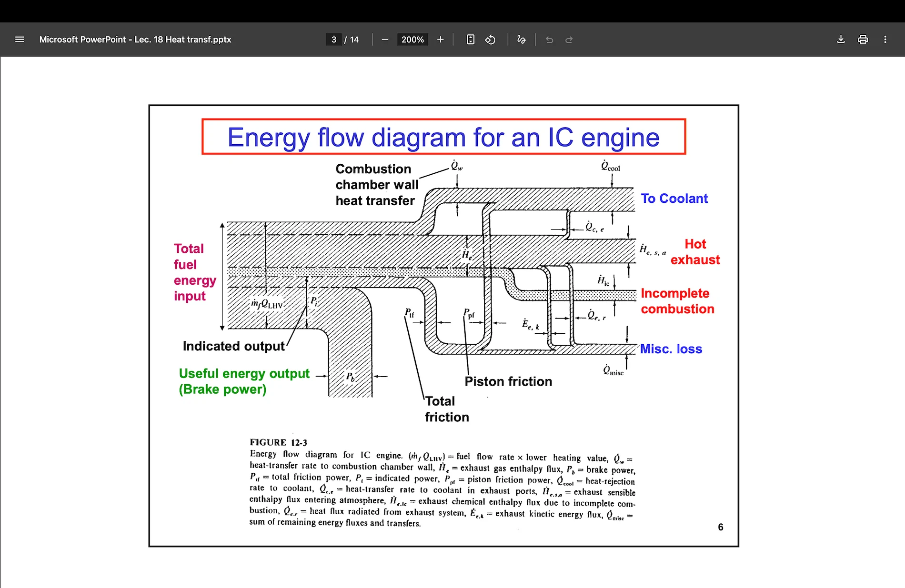Click the Hot exhaust label
Image resolution: width=905 pixels, height=588 pixels.
(695, 252)
